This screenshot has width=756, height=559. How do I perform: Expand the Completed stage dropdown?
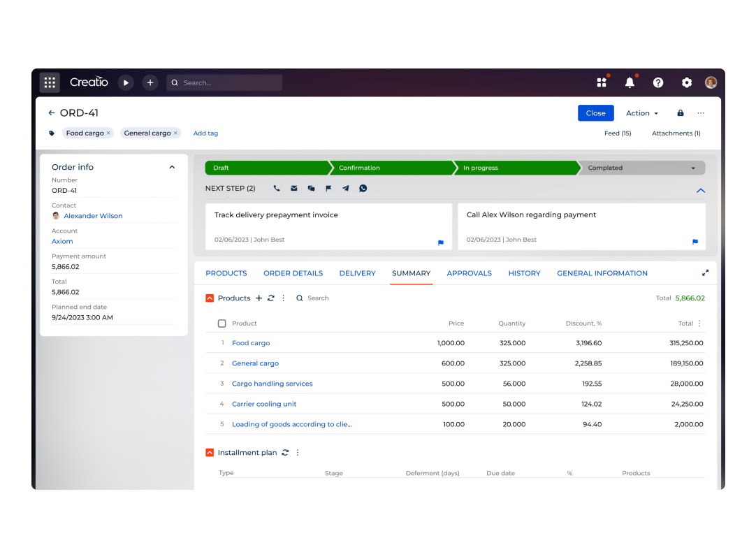point(693,168)
